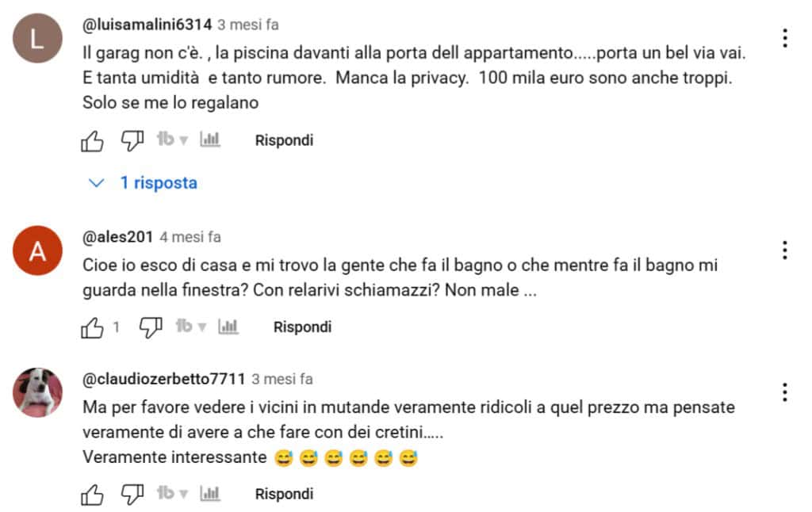
Task: Open the bar chart icon on claudiozerbetto7711's comment
Action: (209, 493)
